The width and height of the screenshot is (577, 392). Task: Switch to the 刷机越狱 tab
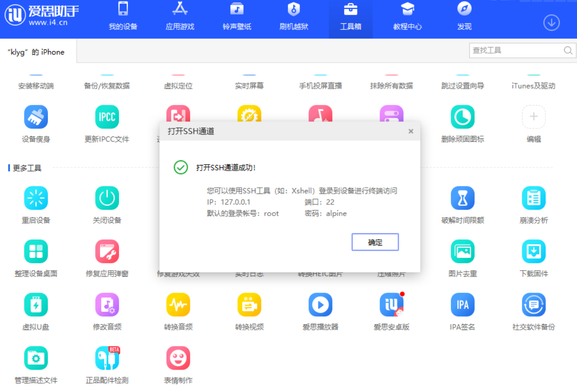click(293, 17)
